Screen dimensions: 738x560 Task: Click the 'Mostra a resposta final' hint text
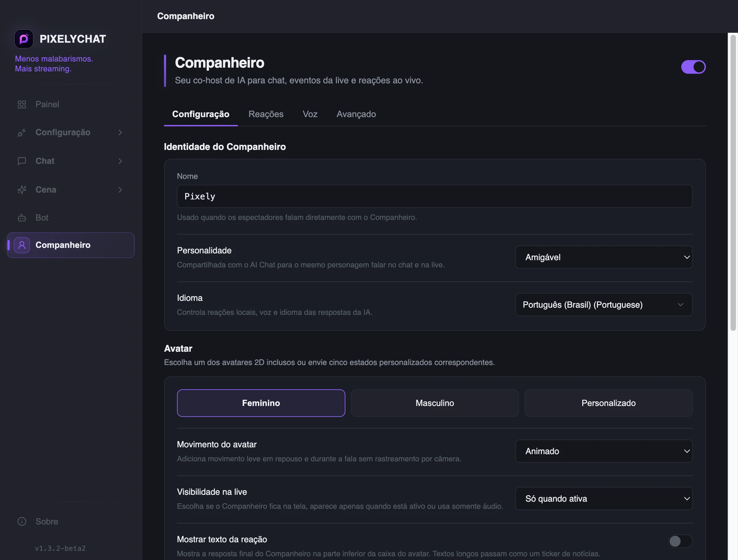pyautogui.click(x=388, y=554)
